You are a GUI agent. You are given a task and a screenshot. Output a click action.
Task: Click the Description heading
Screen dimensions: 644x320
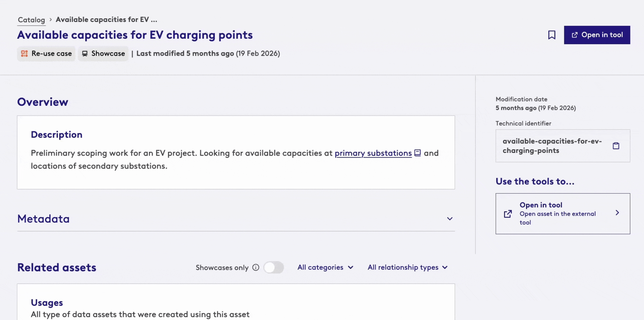pos(57,135)
